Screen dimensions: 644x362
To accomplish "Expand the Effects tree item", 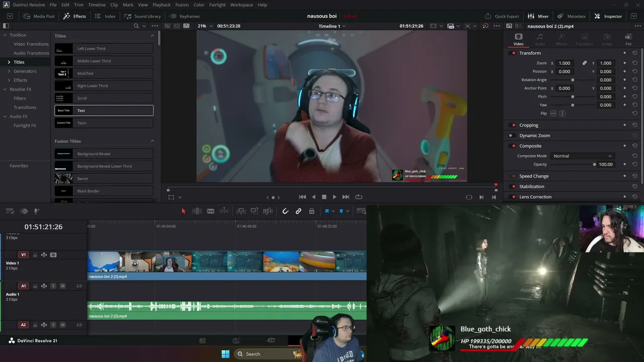I will [9, 80].
